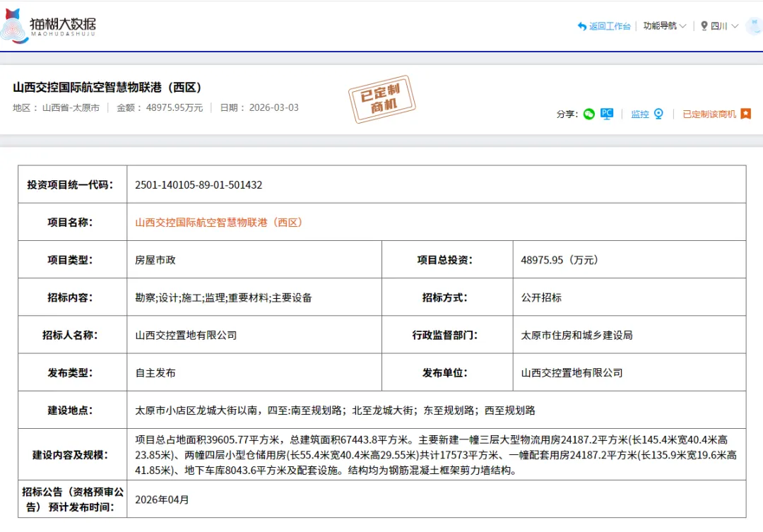The width and height of the screenshot is (763, 532).
Task: Click the 建设内容及规模 label cell
Action: tap(73, 454)
